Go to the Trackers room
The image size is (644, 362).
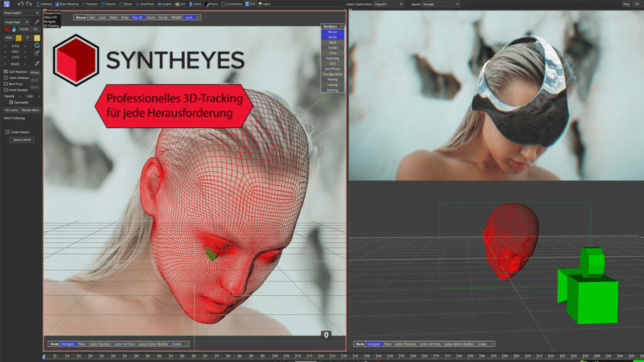(x=109, y=4)
